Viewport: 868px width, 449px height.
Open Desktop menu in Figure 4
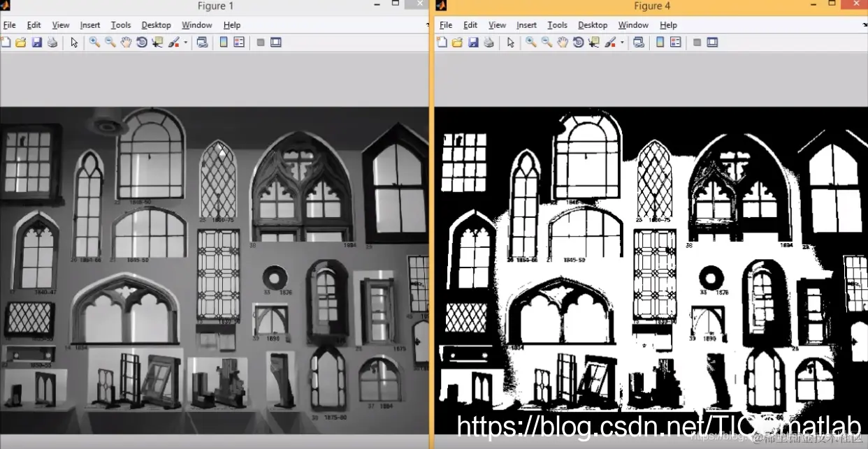pyautogui.click(x=593, y=25)
